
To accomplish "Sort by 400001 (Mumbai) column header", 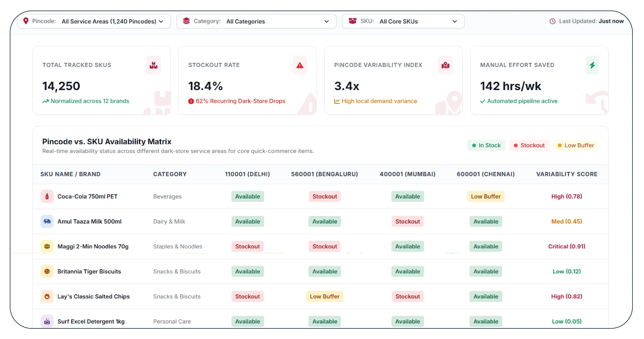I will pyautogui.click(x=408, y=174).
